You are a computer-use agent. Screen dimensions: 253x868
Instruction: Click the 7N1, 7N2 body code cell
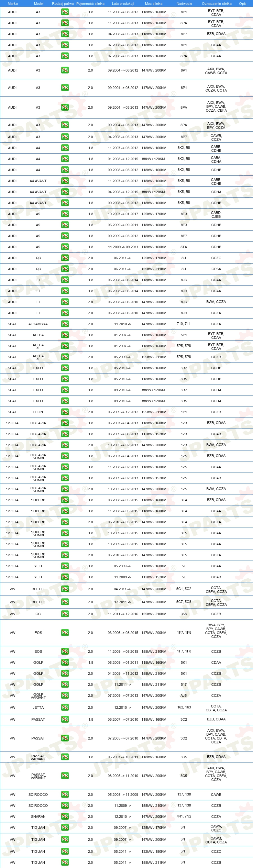coord(183,816)
